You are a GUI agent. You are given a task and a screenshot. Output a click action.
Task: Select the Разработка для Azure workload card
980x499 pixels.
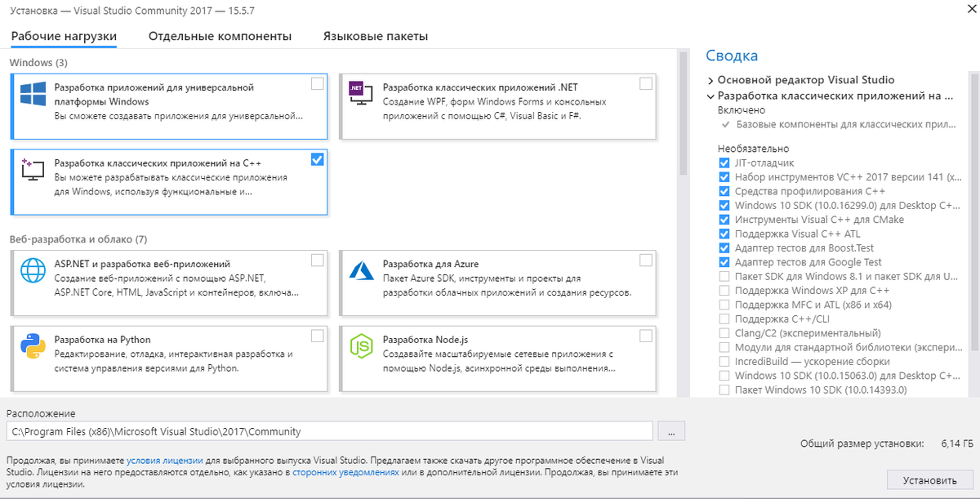(498, 283)
